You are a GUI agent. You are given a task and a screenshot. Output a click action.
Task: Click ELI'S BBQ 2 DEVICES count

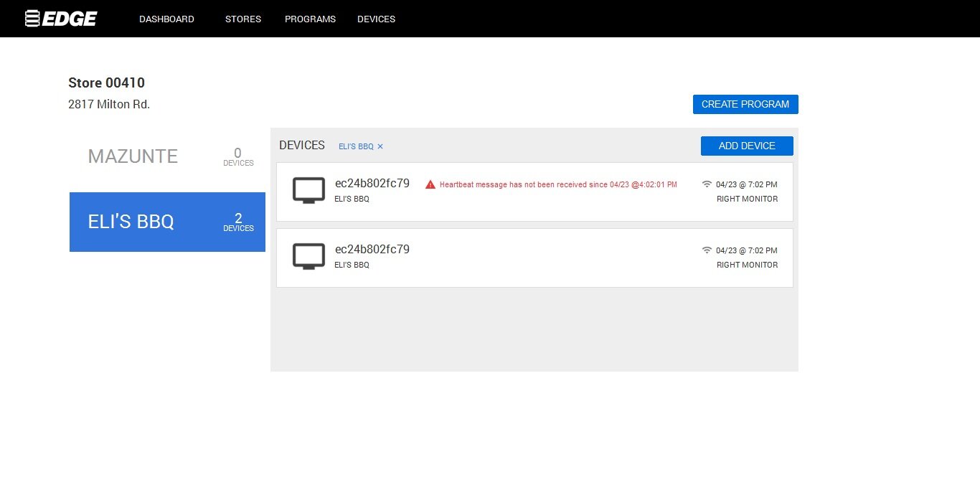point(238,222)
